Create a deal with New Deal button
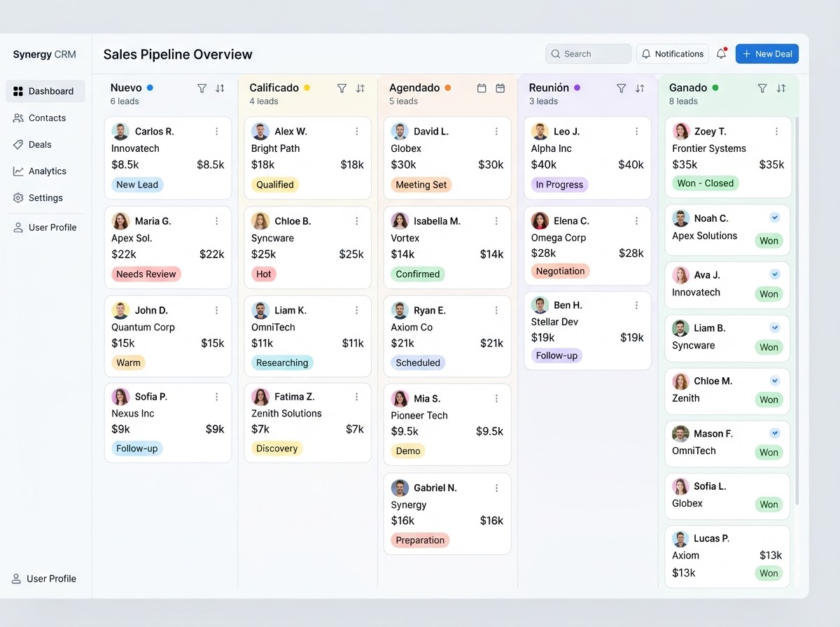The image size is (840, 627). pos(766,54)
